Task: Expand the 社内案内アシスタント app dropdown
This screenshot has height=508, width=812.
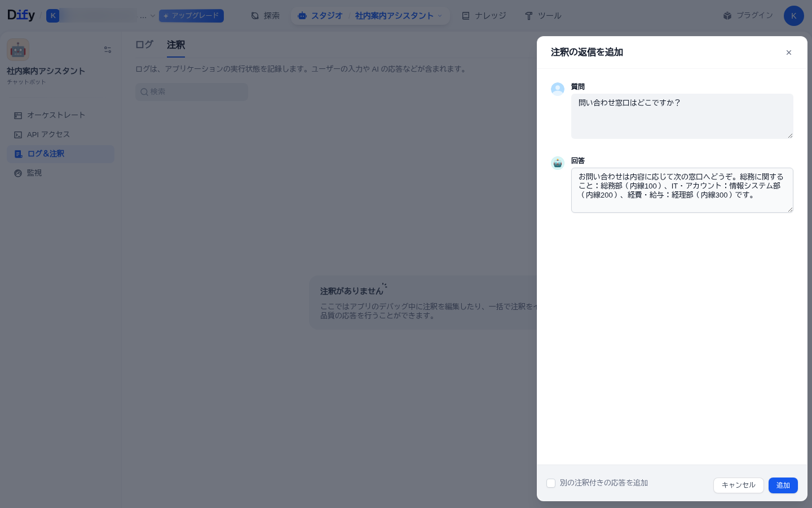Action: 440,16
